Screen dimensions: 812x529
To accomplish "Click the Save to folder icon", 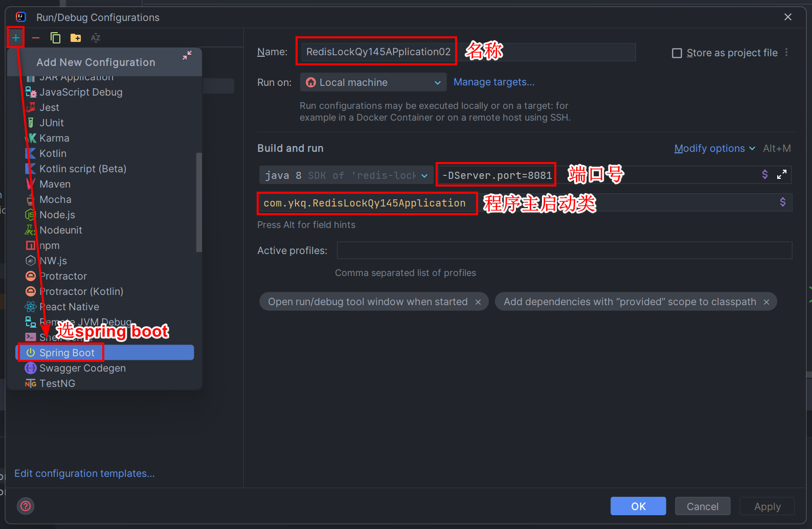I will [76, 38].
